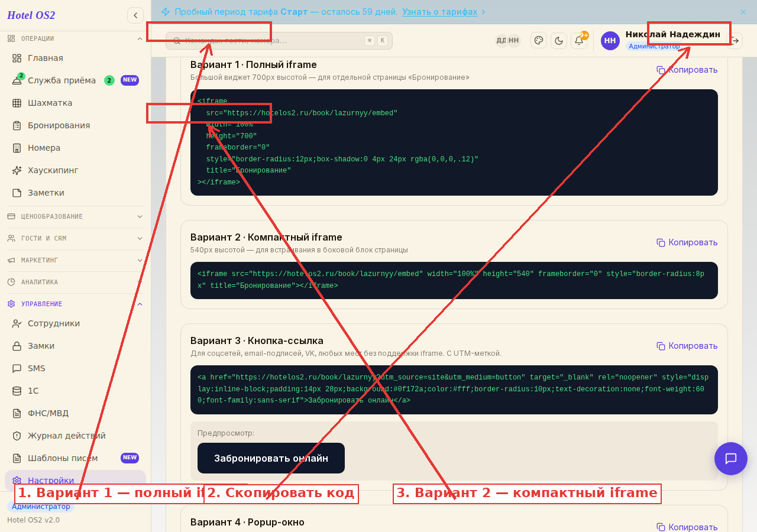Screen dimensions: 757x532
Task: Dismiss the trial period banner
Action: click(743, 12)
